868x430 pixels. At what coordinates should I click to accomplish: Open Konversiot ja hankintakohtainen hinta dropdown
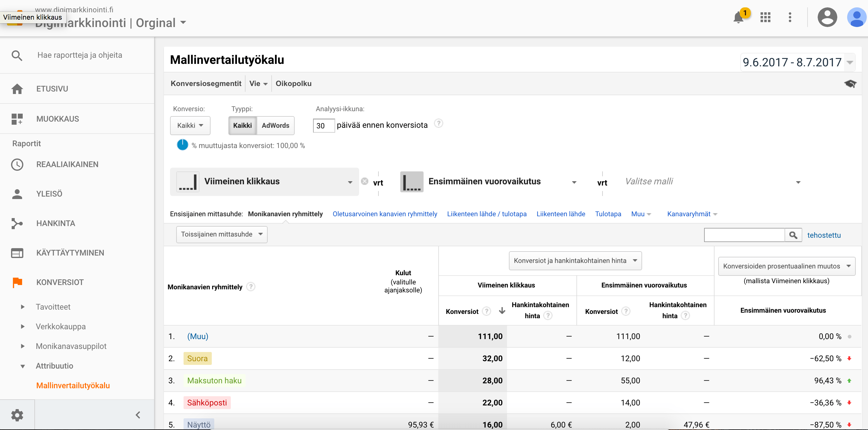(575, 261)
